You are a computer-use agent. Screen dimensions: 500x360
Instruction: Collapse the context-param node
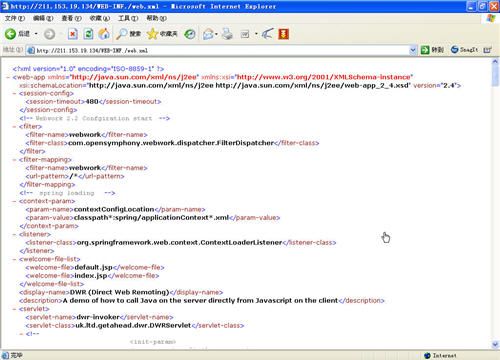[x=14, y=201]
